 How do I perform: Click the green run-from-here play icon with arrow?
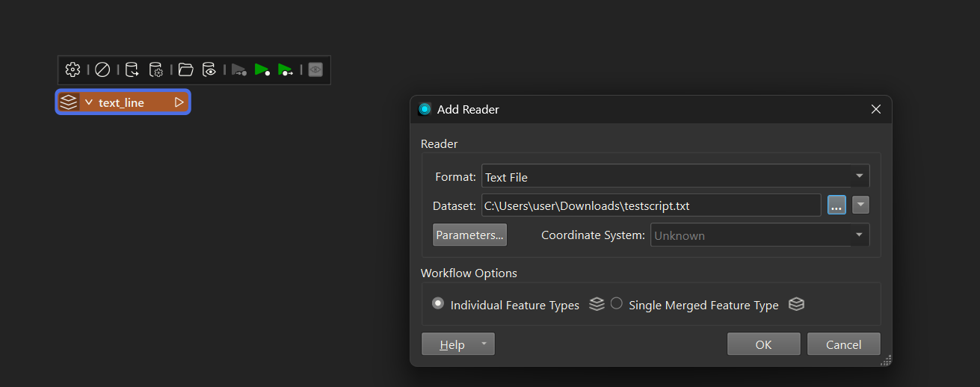[285, 69]
